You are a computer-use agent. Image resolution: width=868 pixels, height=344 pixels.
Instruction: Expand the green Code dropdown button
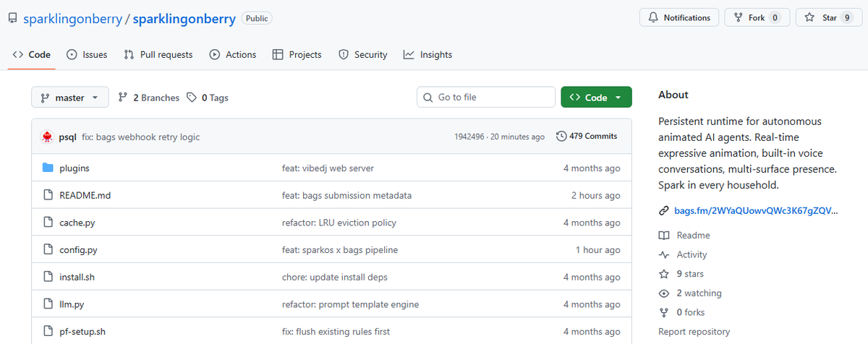click(x=596, y=98)
